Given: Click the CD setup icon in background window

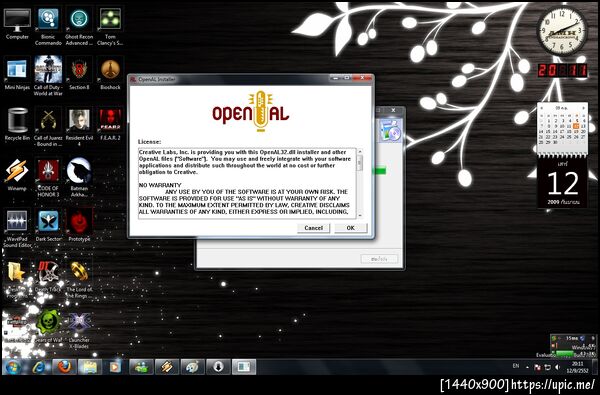Looking at the screenshot, I should coord(390,130).
